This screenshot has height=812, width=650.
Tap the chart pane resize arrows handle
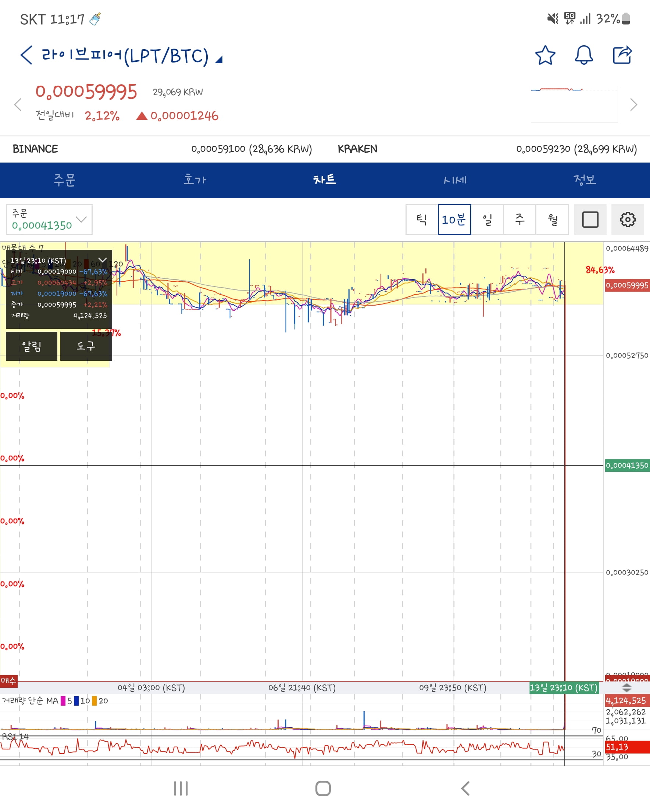point(626,688)
